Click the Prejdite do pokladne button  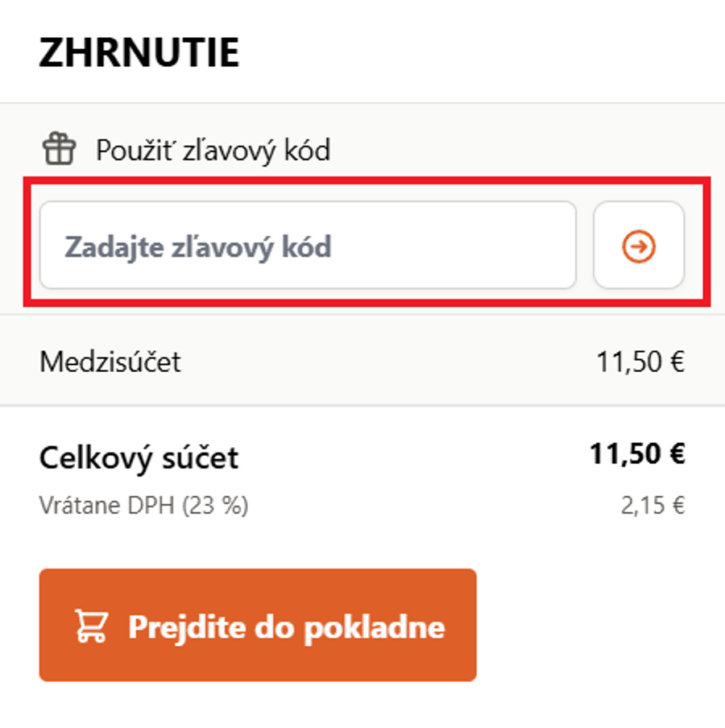258,627
